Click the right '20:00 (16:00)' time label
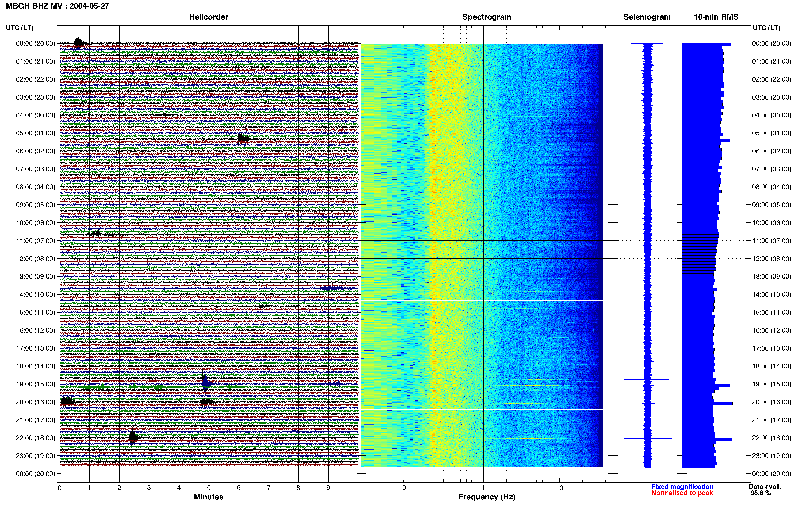812x508 pixels. point(771,402)
